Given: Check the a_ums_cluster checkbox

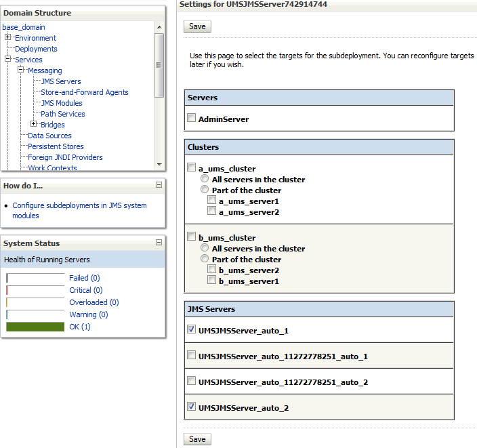Looking at the screenshot, I should 191,167.
